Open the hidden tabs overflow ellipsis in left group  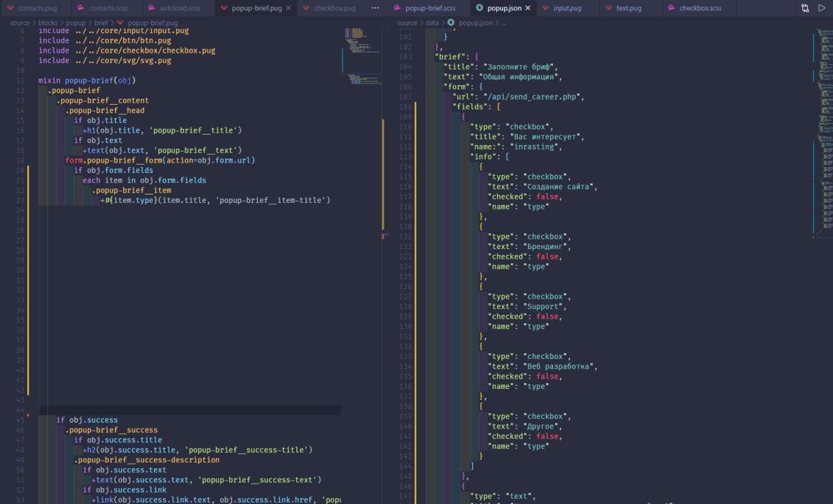[375, 8]
